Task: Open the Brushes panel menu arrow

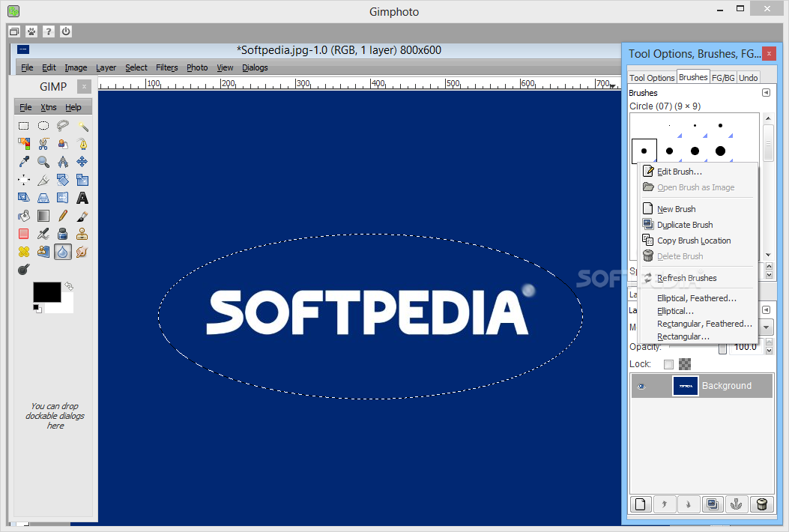Action: (766, 93)
